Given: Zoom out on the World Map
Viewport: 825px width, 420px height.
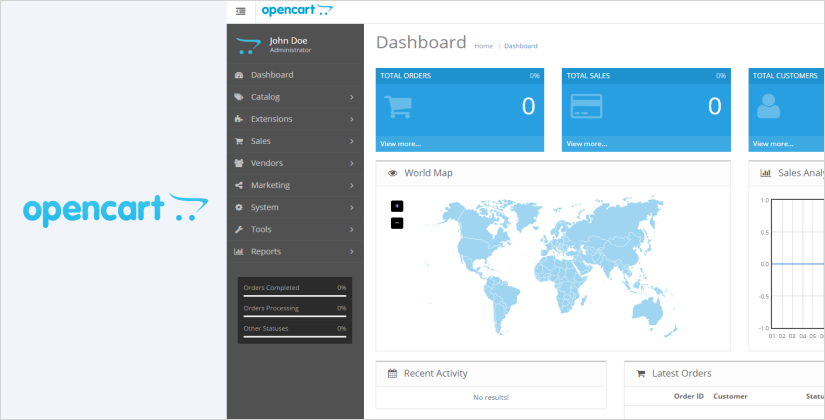Looking at the screenshot, I should pos(397,222).
